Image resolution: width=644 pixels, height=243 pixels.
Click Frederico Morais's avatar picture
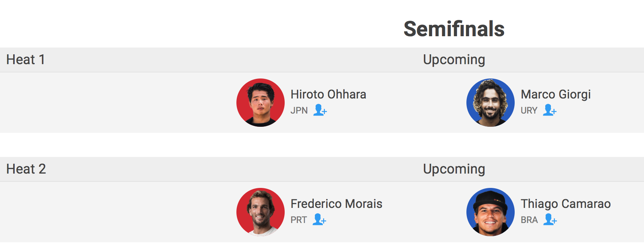pos(261,212)
